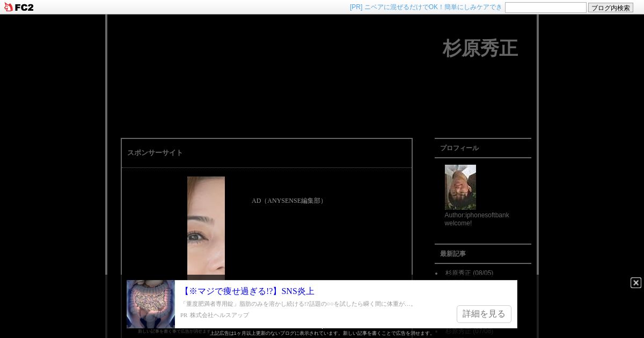Open the 杉原秀正 blog title
The height and width of the screenshot is (338, 644).
coord(480,48)
